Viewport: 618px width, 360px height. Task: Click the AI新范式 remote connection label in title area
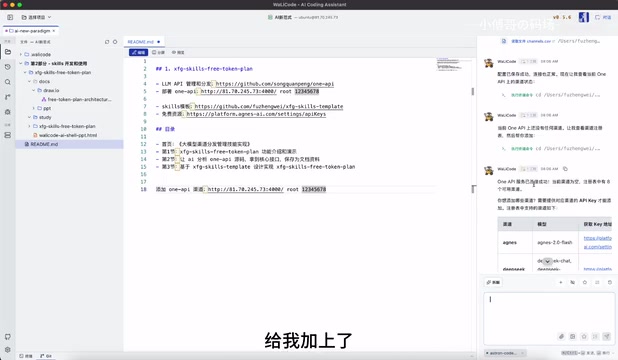point(302,17)
